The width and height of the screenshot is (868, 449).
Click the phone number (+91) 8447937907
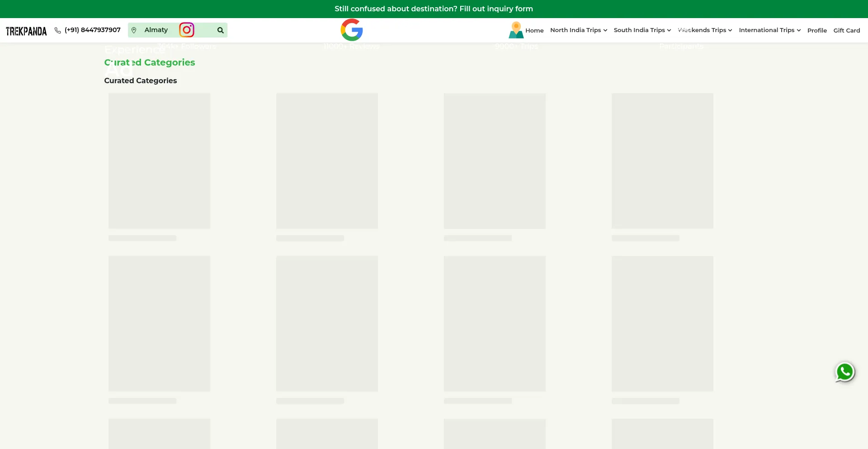93,30
